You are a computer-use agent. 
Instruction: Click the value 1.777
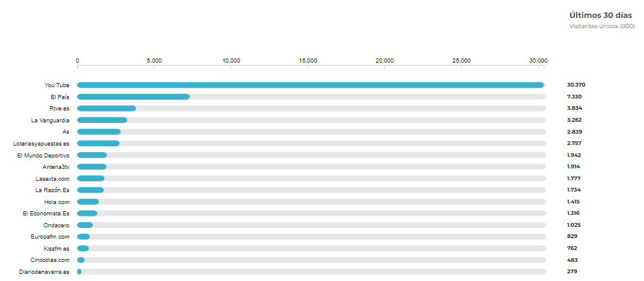574,178
